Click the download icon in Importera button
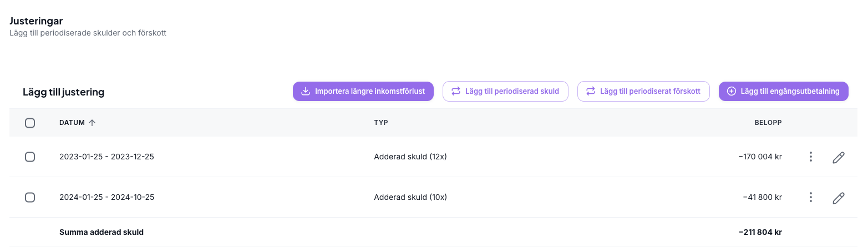Screen dimensions: 868x251 pyautogui.click(x=305, y=92)
